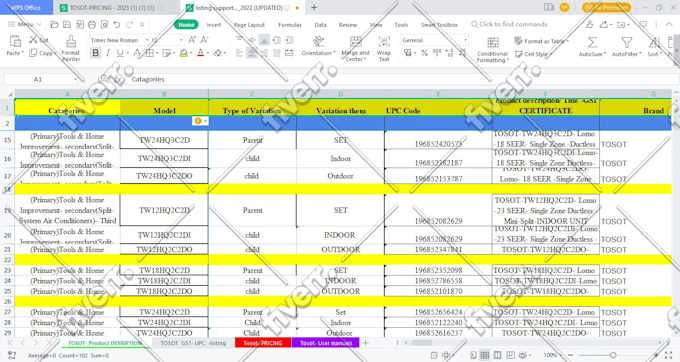Open the font name dropdown Times New Roman
Viewport: 680px width, 362px height.
pos(147,40)
